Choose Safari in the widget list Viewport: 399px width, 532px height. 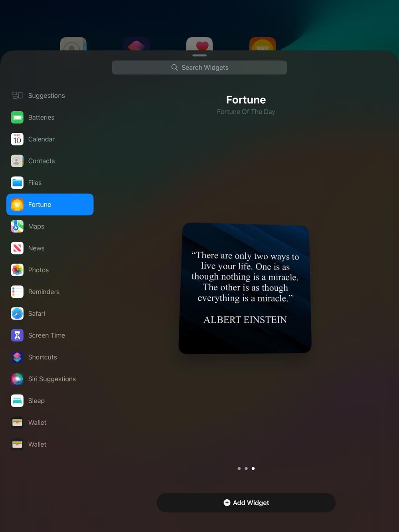pos(50,313)
